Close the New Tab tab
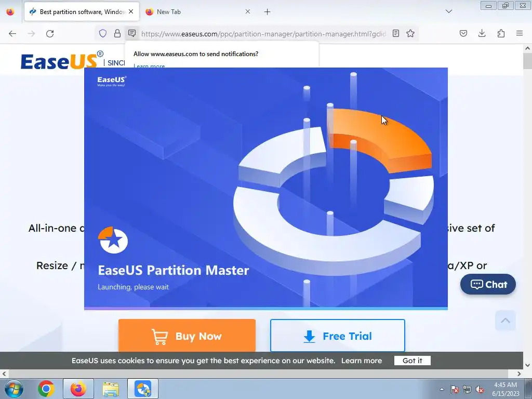 pos(248,11)
